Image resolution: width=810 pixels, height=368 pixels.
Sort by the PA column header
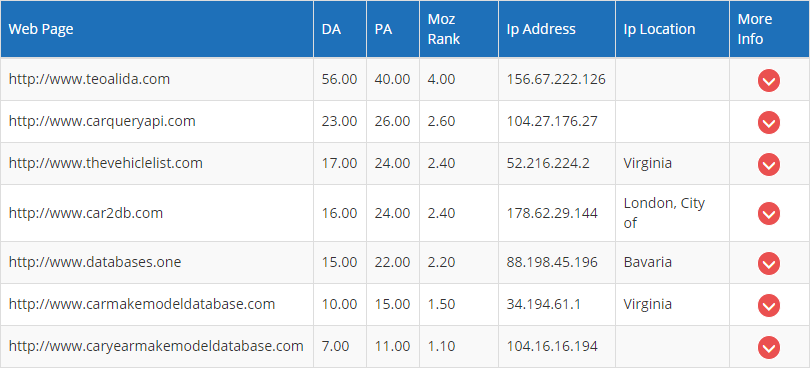(x=384, y=29)
